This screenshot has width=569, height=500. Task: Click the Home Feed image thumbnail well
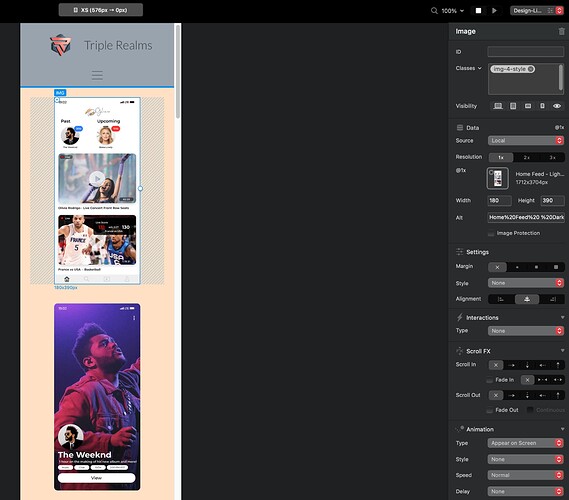tap(497, 178)
